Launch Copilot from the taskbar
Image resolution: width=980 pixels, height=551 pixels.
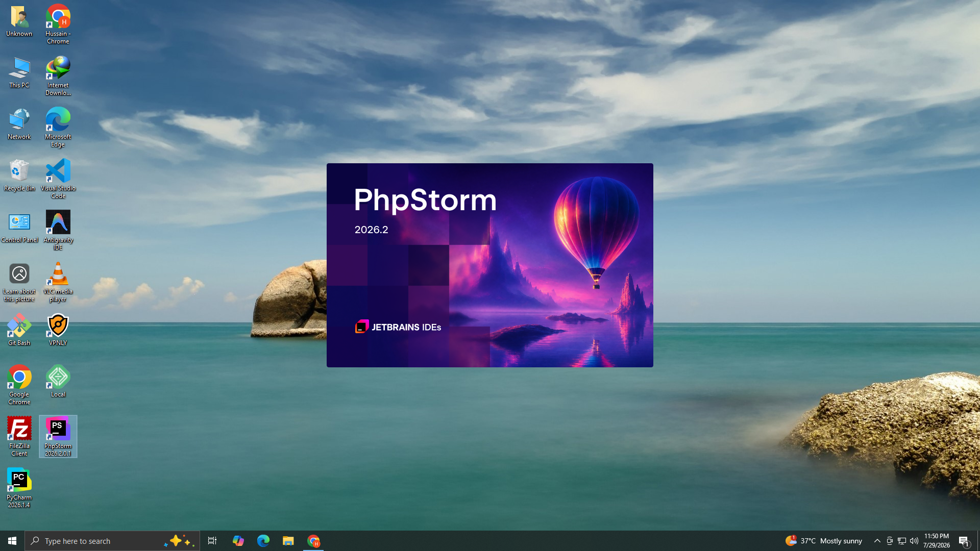point(238,541)
